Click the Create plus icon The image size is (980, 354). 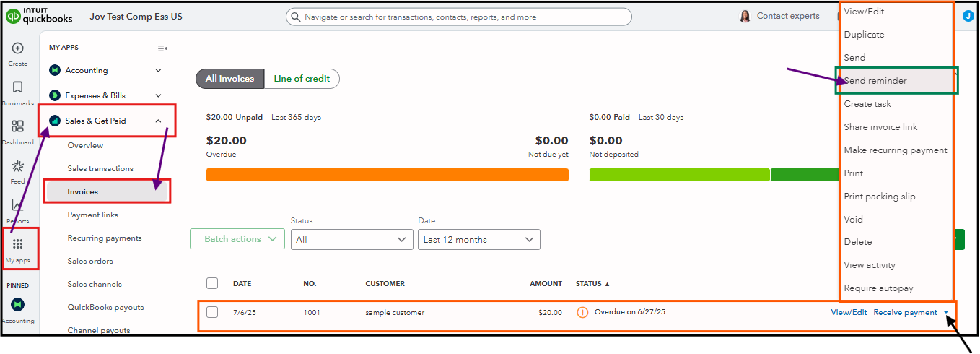click(18, 48)
